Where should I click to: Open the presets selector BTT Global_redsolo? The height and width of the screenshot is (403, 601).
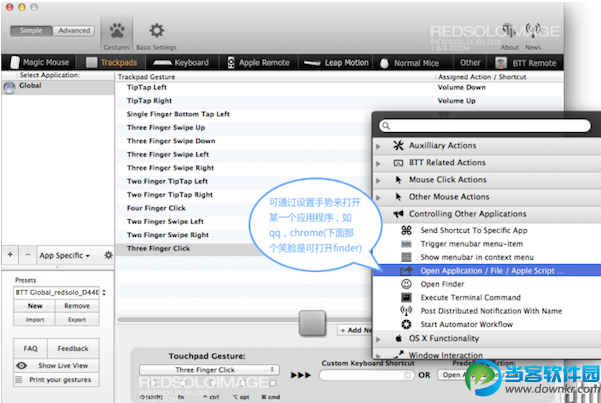59,293
